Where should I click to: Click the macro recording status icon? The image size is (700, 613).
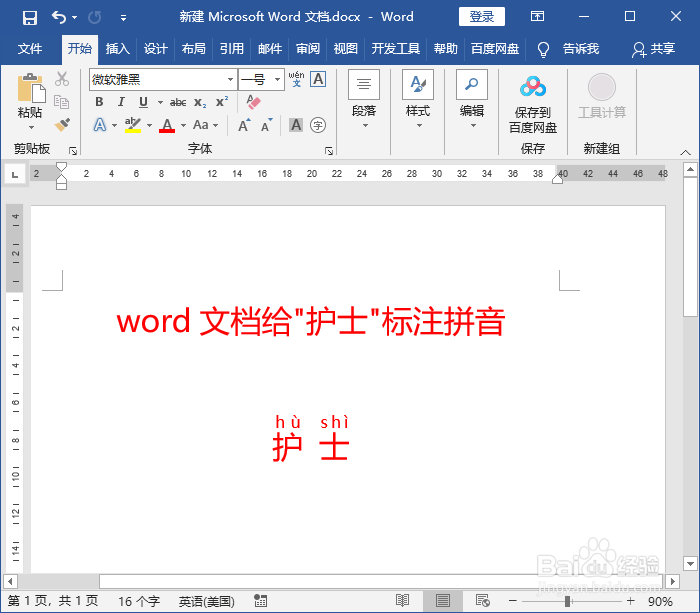click(261, 601)
